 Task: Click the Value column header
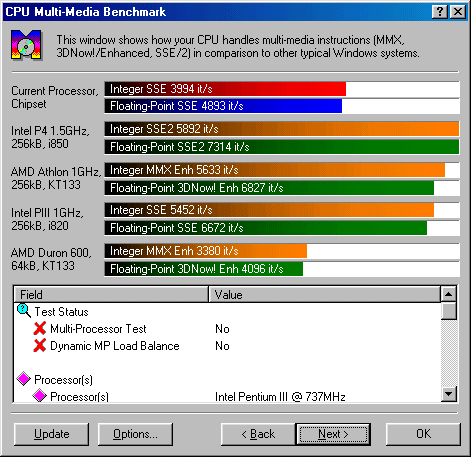[x=324, y=294]
